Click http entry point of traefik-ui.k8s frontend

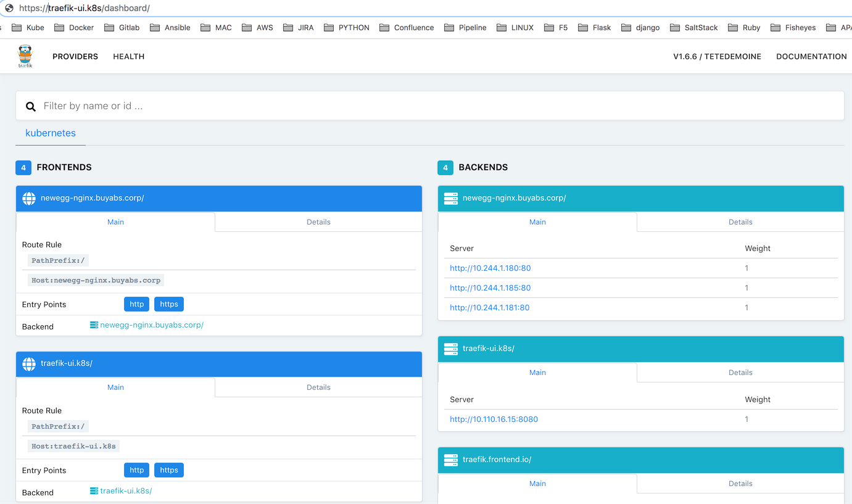click(137, 470)
